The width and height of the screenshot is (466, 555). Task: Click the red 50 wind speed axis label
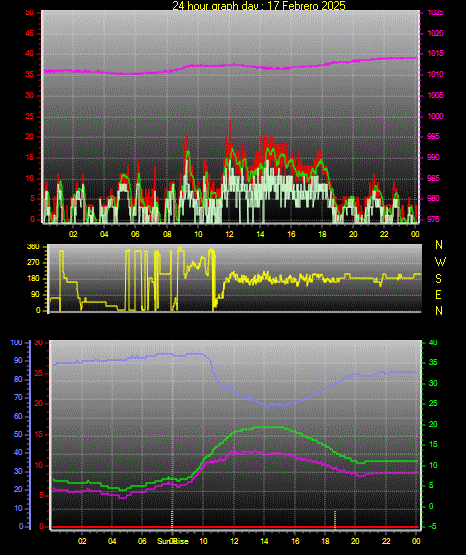coord(30,13)
